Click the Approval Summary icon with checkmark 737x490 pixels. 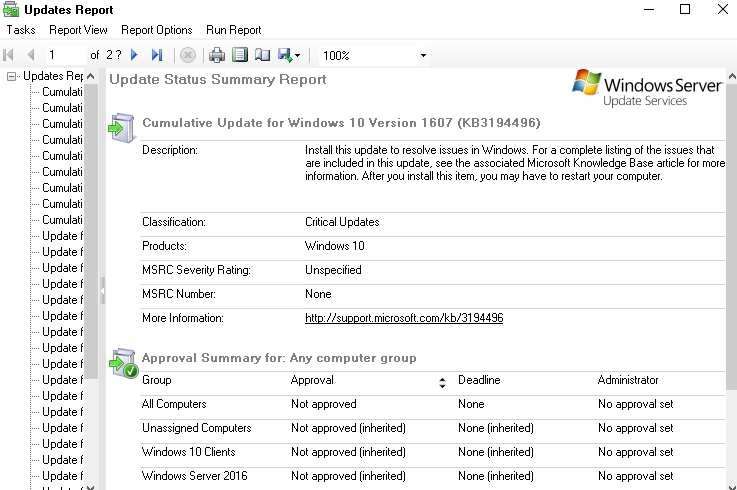coord(123,363)
